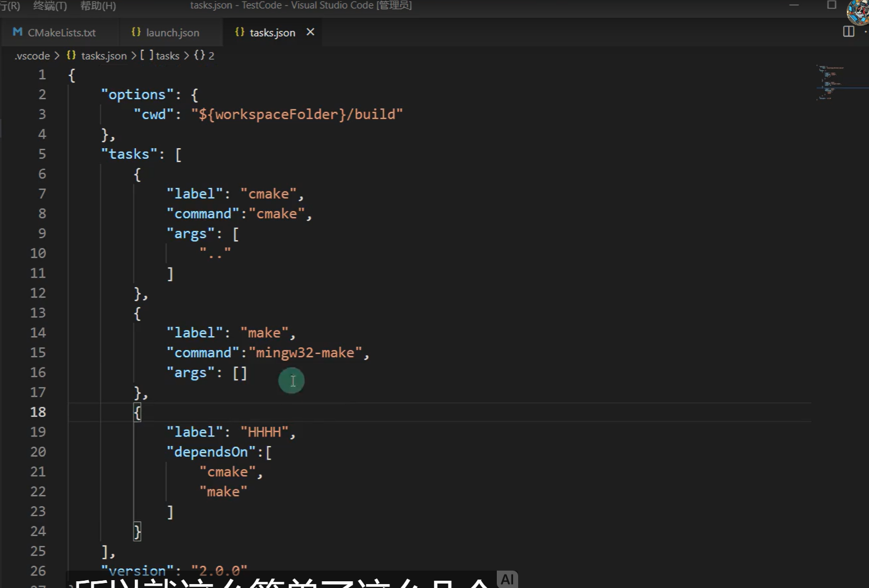Click the .vscode breadcrumb segment
The width and height of the screenshot is (869, 588).
(x=33, y=56)
